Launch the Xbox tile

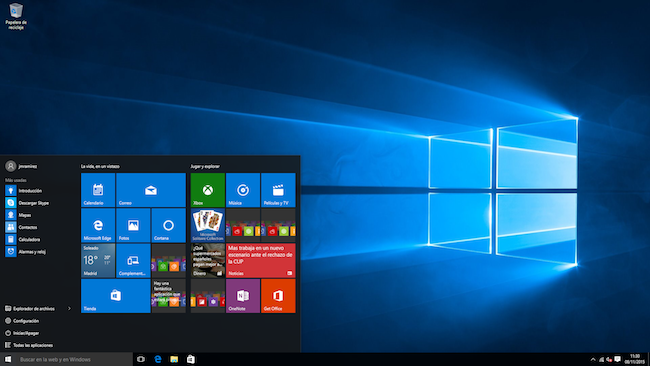pos(208,190)
